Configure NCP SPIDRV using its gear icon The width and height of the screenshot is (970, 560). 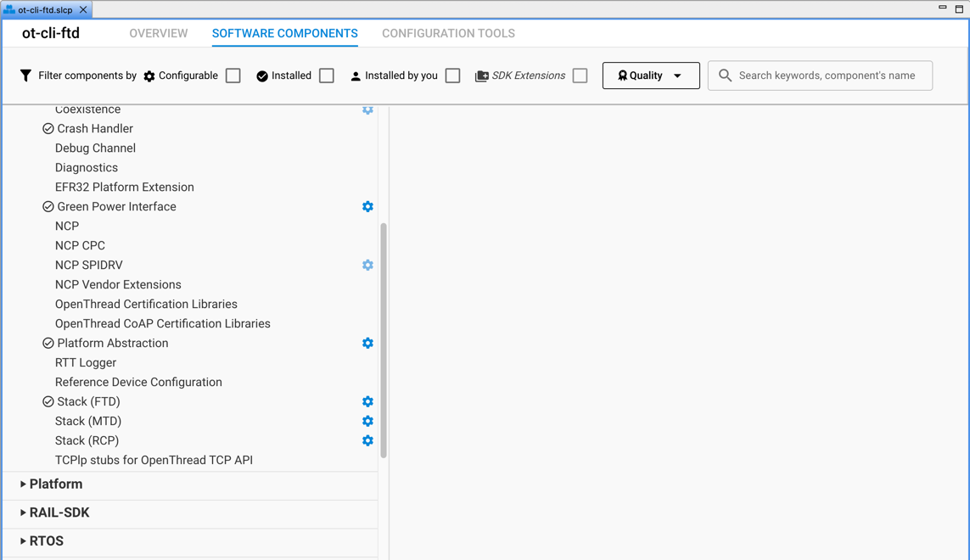tap(367, 265)
